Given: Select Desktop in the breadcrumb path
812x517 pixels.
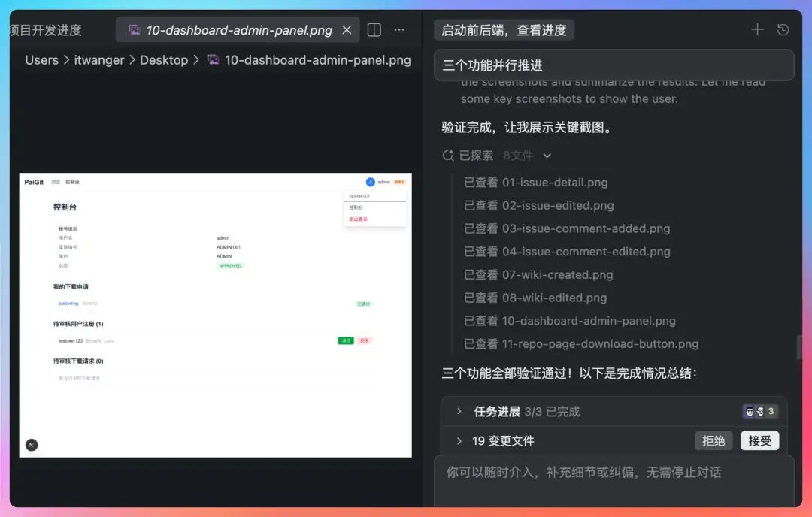Looking at the screenshot, I should pyautogui.click(x=164, y=60).
